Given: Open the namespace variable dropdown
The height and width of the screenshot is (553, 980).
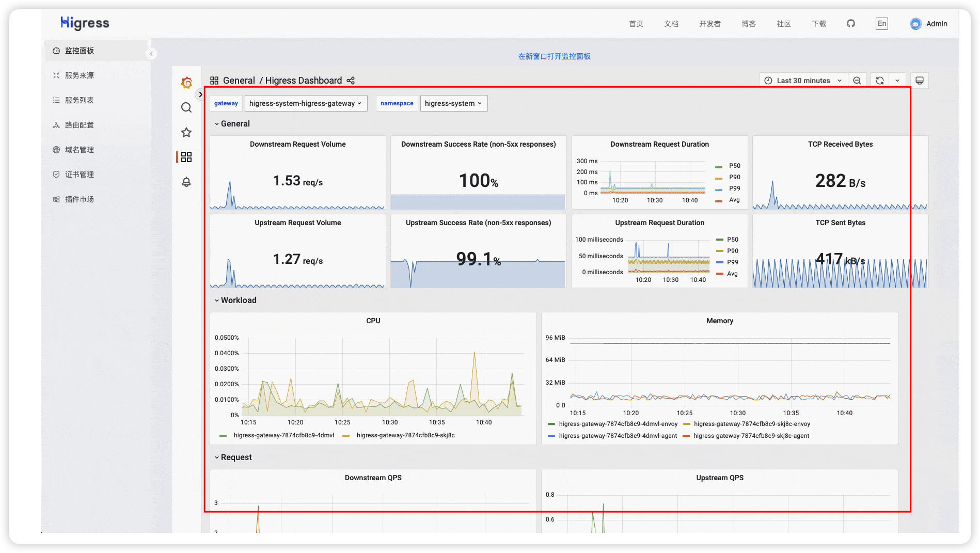Looking at the screenshot, I should [x=453, y=103].
